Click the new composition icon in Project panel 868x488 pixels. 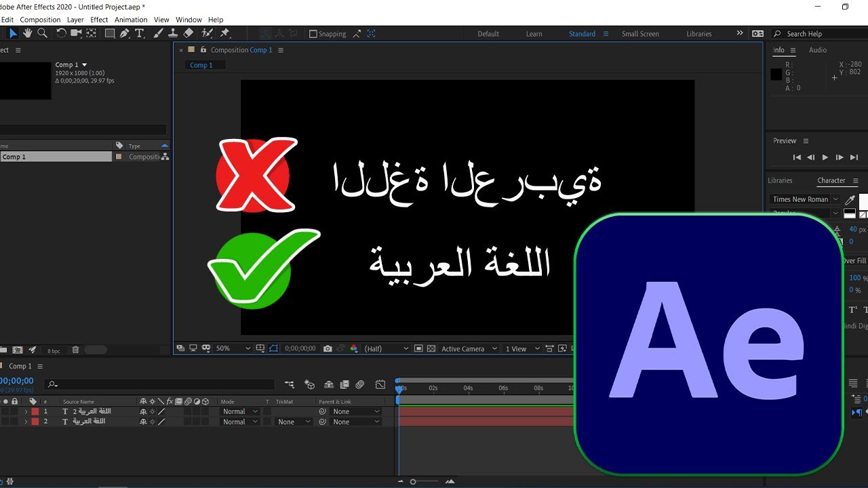pyautogui.click(x=18, y=350)
